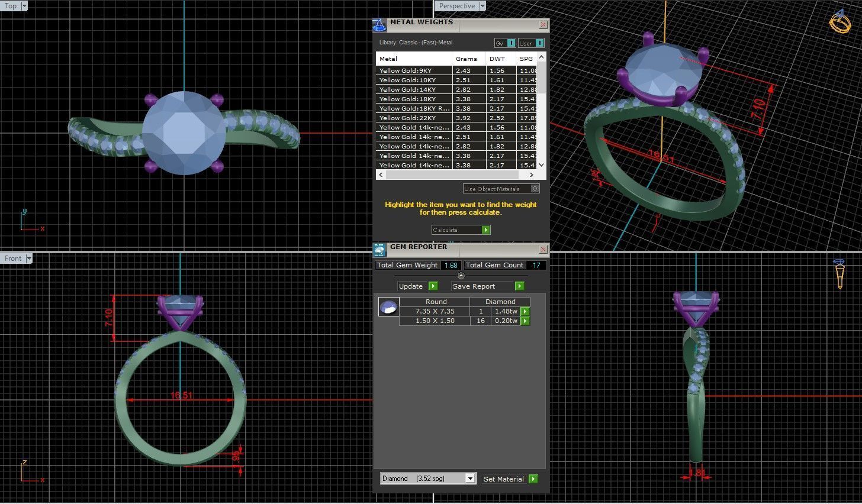Click the vertical scrollbar of the metal list
The width and height of the screenshot is (862, 504).
(541, 111)
